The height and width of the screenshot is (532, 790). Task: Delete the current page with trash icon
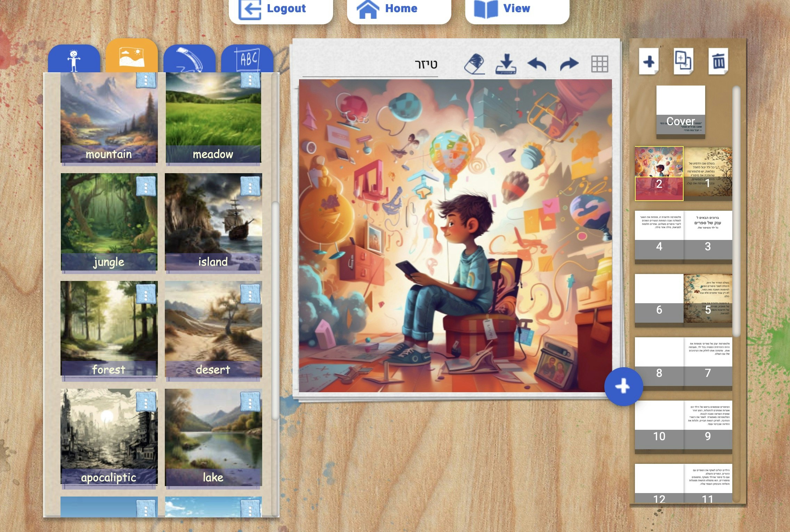tap(718, 62)
